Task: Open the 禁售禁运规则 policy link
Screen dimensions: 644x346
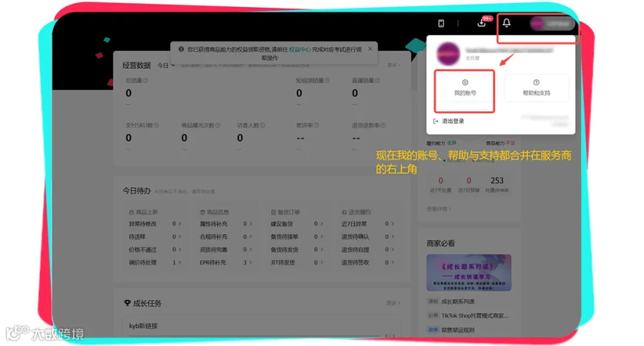Action: pyautogui.click(x=458, y=330)
